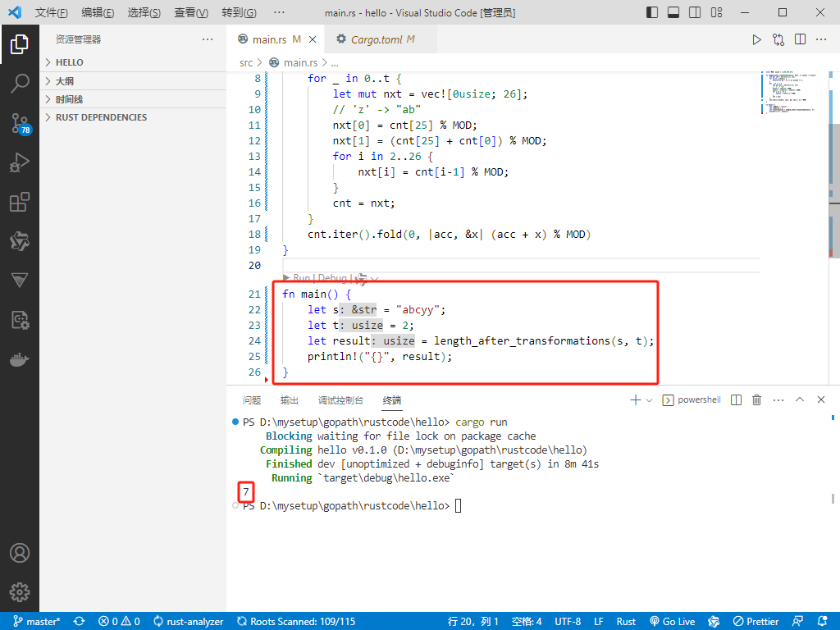
Task: Customize layout icon in title bar
Action: 716,12
